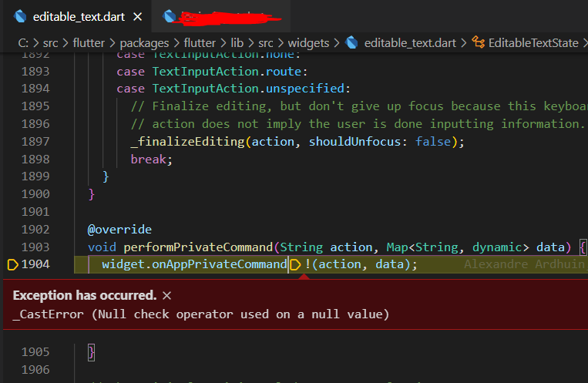Open the first flutter breadcrumb before packages

pyautogui.click(x=89, y=42)
